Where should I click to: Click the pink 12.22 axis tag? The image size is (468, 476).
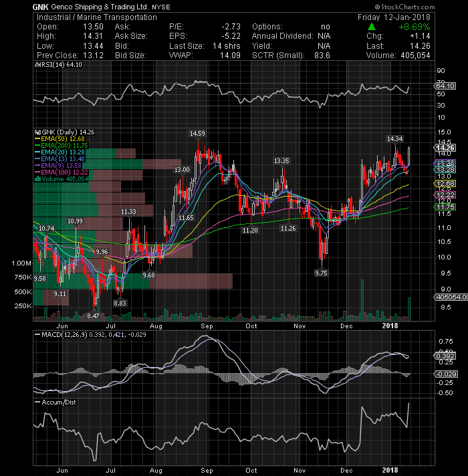coord(445,195)
